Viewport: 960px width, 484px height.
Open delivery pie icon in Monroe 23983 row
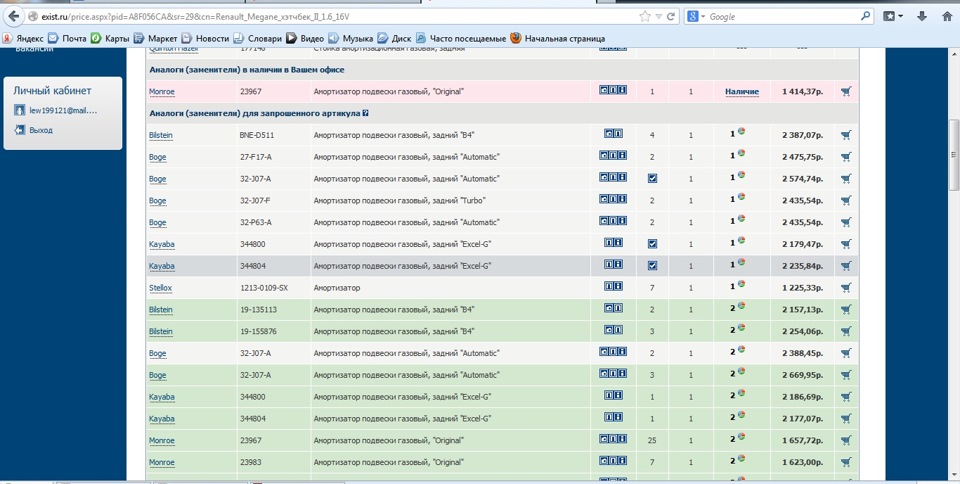click(741, 459)
